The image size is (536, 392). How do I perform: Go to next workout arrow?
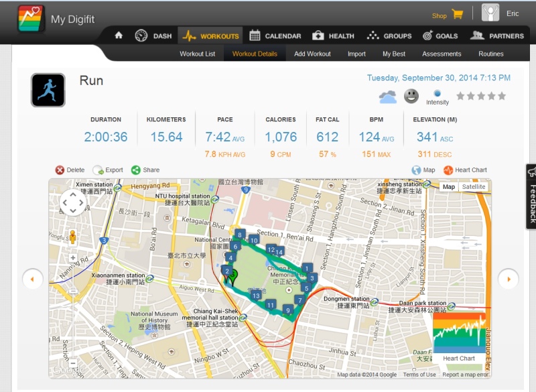[509, 279]
